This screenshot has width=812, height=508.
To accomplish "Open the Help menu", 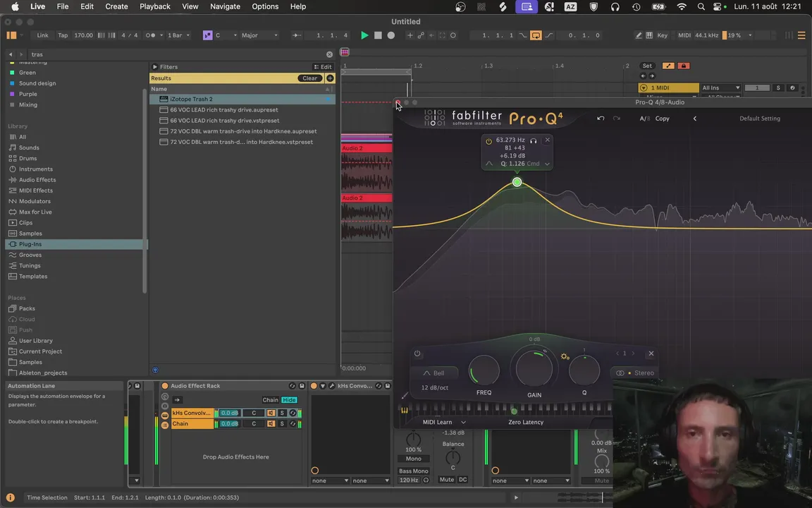I will tap(297, 7).
